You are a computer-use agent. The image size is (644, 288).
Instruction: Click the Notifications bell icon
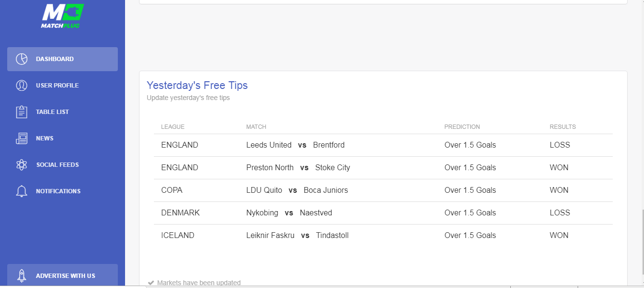coord(22,191)
